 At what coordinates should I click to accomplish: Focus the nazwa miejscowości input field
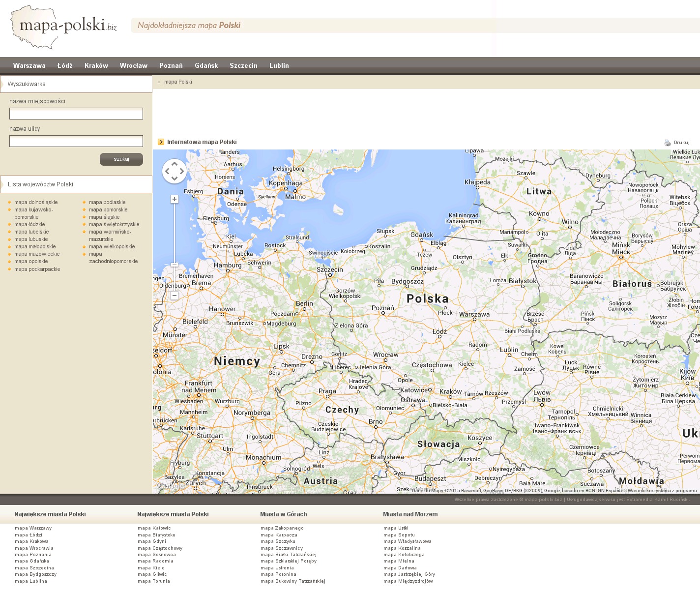pyautogui.click(x=76, y=114)
